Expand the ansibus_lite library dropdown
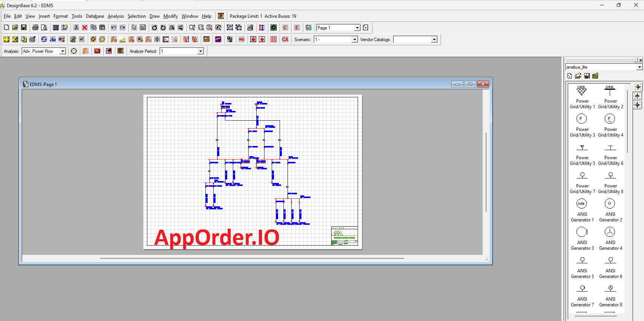This screenshot has height=321, width=644. (639, 67)
